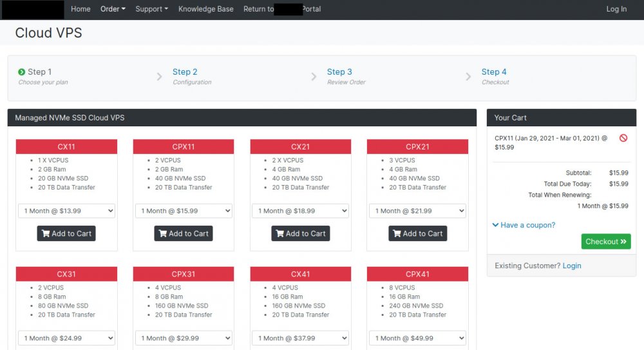
Task: Click the CPX11 cart item description
Action: tap(551, 142)
